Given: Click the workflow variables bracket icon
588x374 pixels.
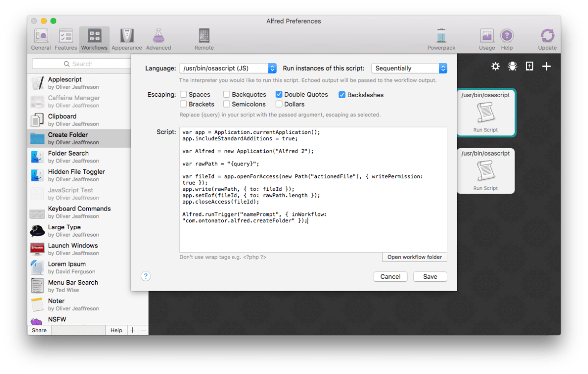Looking at the screenshot, I should pyautogui.click(x=529, y=66).
